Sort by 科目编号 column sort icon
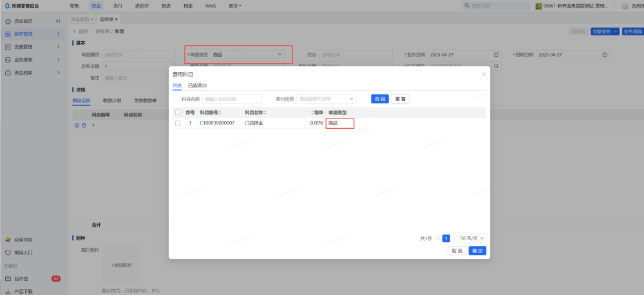Image resolution: width=644 pixels, height=295 pixels. 221,113
